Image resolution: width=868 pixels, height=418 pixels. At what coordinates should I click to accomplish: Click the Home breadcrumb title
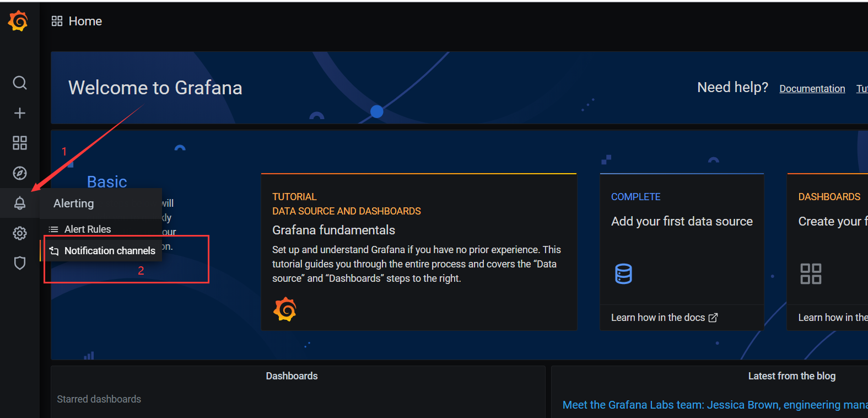point(85,22)
